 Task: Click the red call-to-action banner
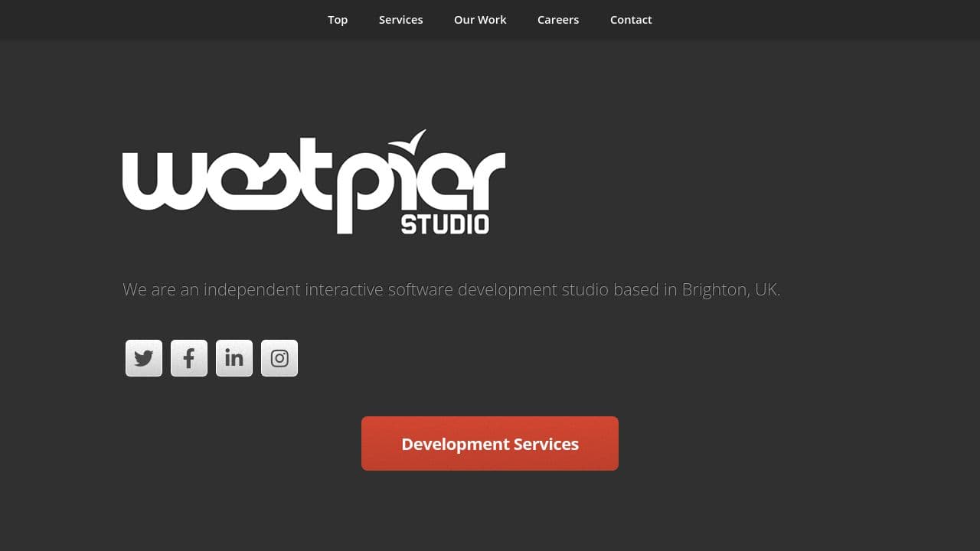pyautogui.click(x=489, y=443)
